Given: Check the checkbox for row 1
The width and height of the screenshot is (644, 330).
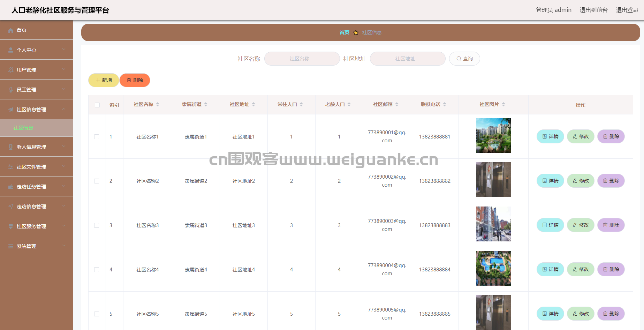Looking at the screenshot, I should click(97, 137).
